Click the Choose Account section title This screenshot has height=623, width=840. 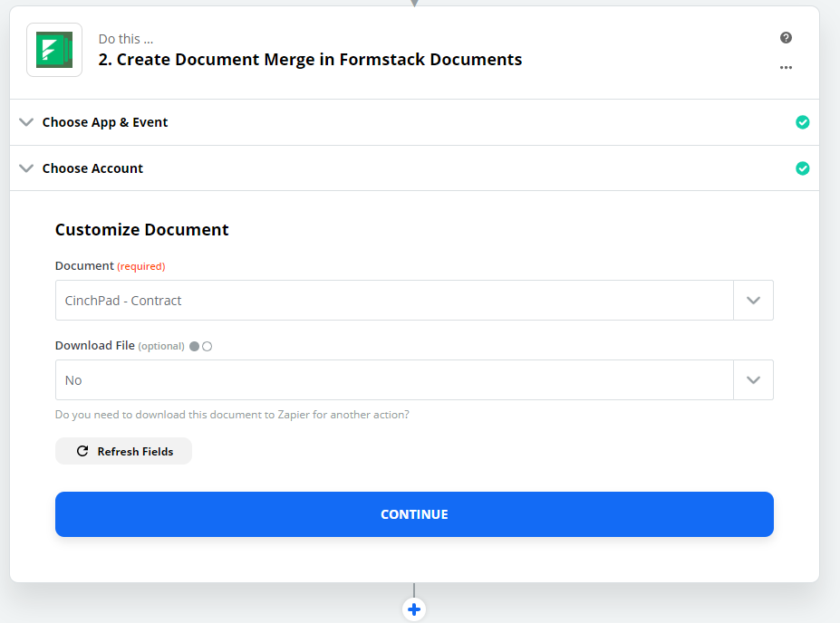[92, 168]
